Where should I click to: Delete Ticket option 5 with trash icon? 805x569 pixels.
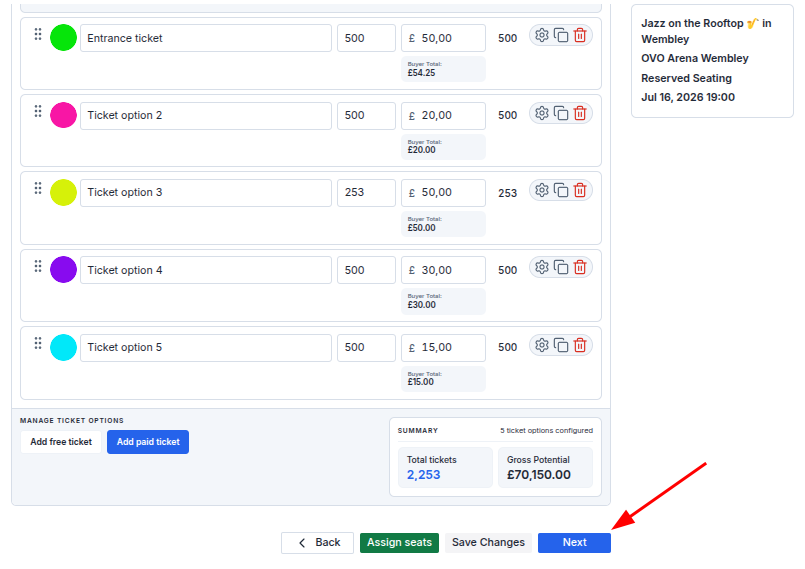[x=580, y=345]
